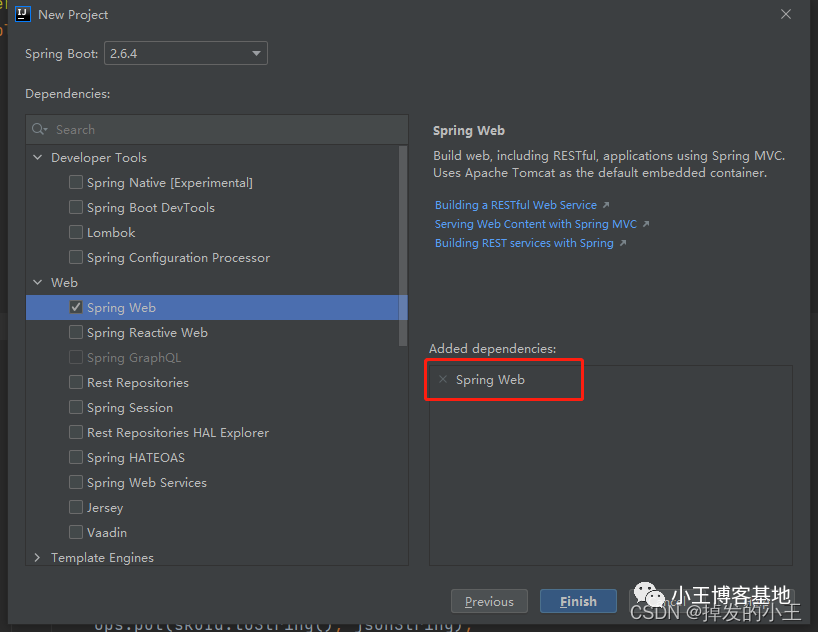Open the Spring Boot version dropdown
Screen dimensions: 818x632
click(x=186, y=53)
